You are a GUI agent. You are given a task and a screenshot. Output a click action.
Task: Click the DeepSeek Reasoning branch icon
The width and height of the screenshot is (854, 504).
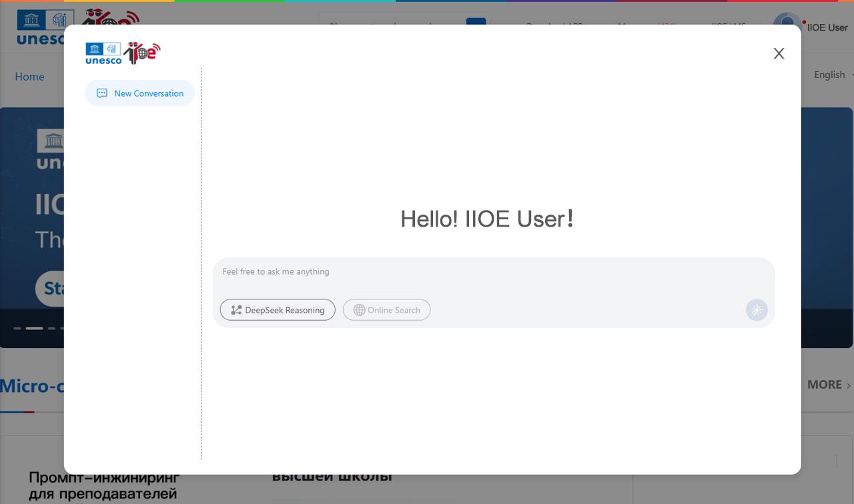(236, 310)
